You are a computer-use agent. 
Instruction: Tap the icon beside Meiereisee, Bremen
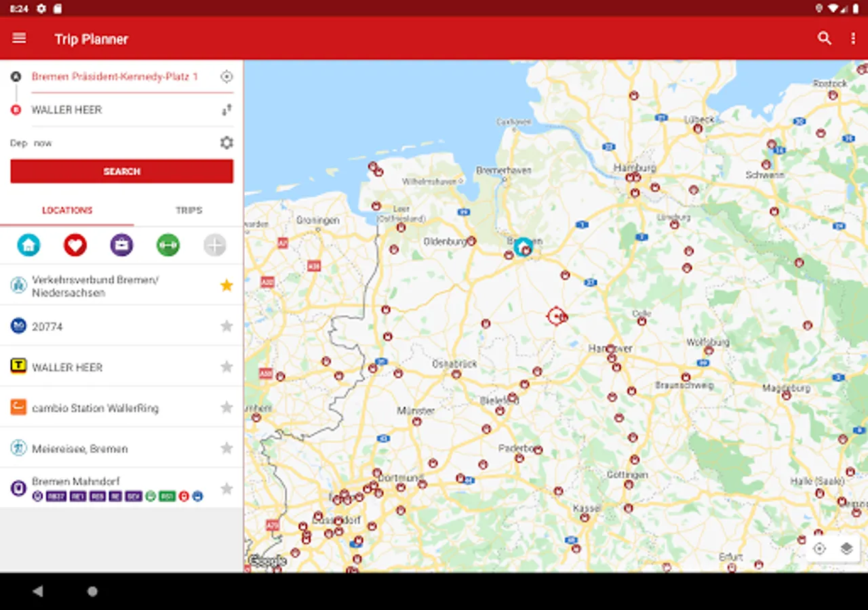tap(18, 448)
